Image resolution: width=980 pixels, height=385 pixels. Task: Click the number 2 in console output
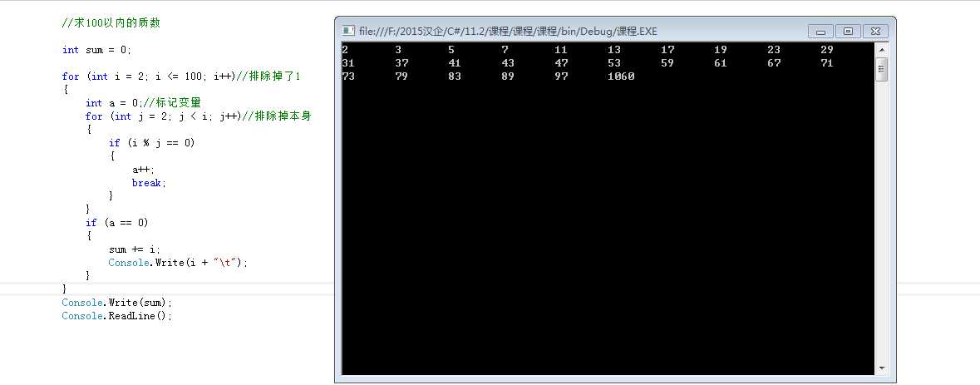point(346,49)
